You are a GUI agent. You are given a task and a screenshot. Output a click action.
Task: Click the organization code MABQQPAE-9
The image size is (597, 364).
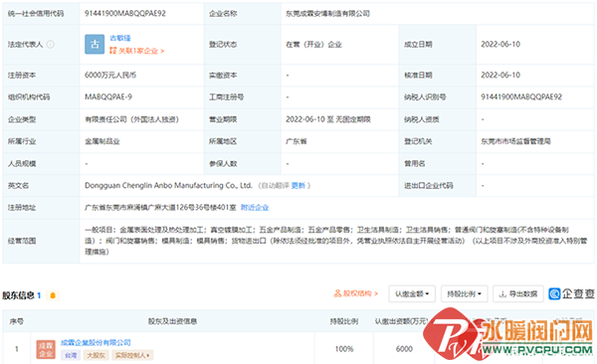(x=108, y=97)
